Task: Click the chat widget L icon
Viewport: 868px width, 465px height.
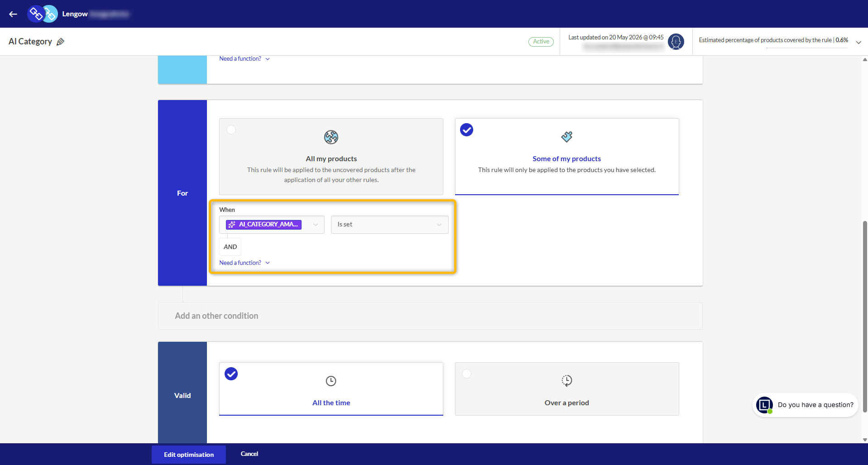Action: (764, 405)
